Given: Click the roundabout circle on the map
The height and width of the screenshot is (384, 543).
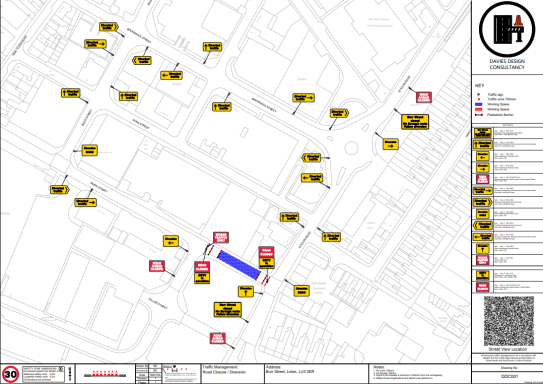Looking at the screenshot, I should (351, 148).
